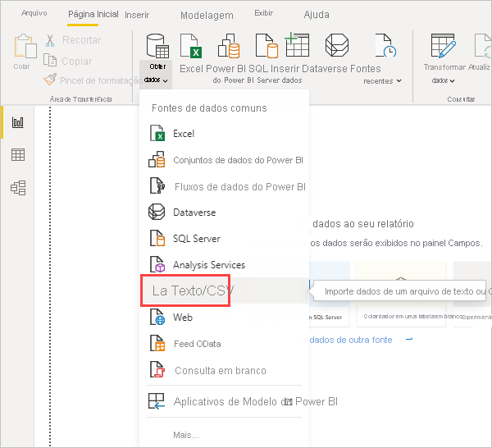Open Aplicativos de Modelo do Power BI
This screenshot has width=492, height=448.
225,401
